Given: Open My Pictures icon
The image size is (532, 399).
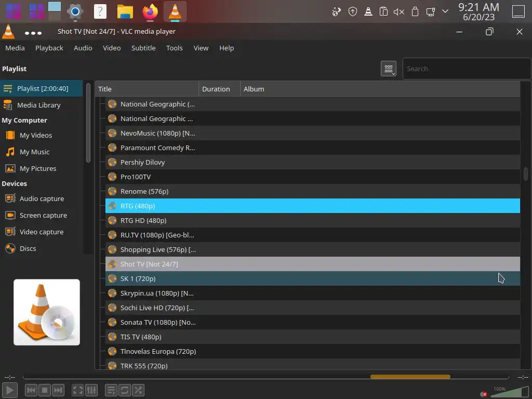Looking at the screenshot, I should point(10,169).
